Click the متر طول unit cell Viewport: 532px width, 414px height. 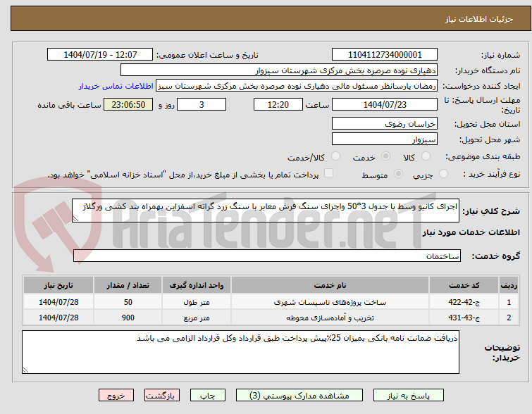point(197,302)
